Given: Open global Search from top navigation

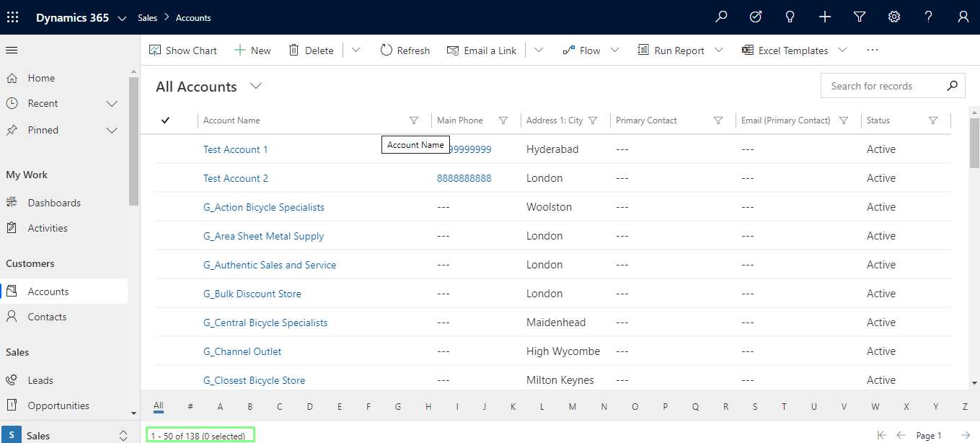Looking at the screenshot, I should click(x=720, y=17).
